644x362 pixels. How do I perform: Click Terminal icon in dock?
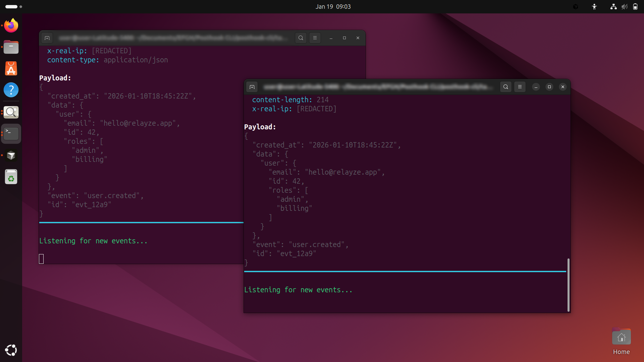tap(11, 134)
